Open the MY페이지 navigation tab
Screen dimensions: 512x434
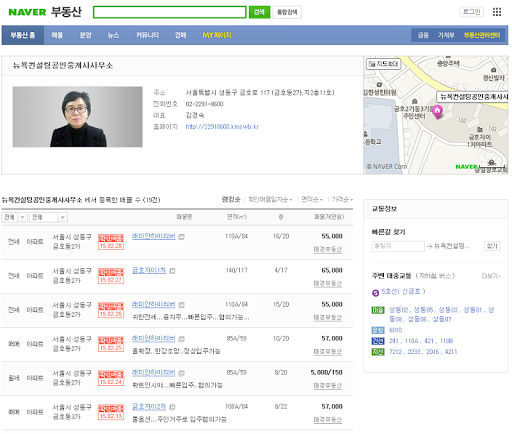point(217,35)
